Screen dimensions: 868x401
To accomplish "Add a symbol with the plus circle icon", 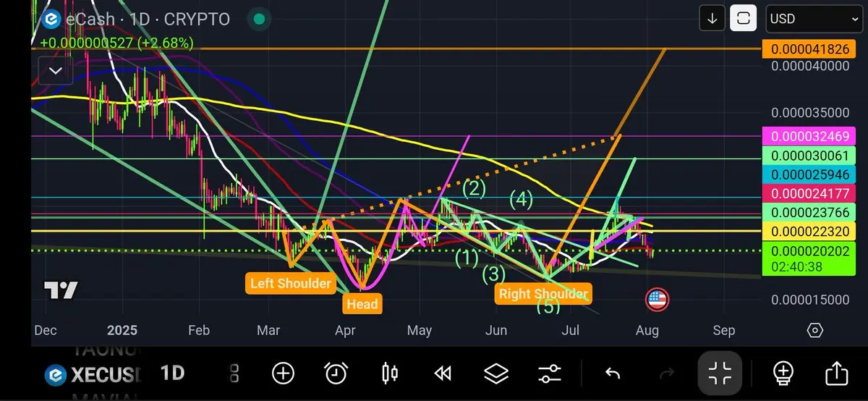I will 283,373.
